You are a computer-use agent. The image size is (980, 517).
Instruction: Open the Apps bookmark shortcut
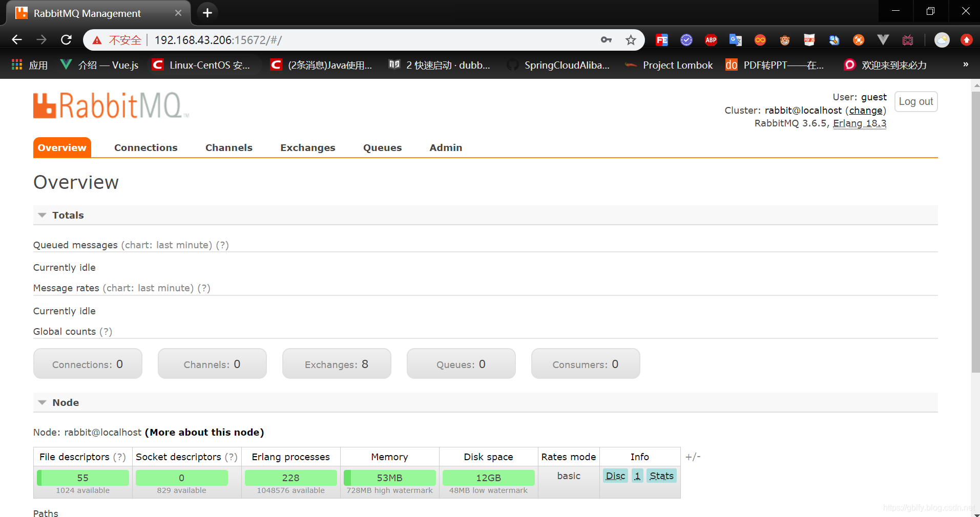click(30, 65)
